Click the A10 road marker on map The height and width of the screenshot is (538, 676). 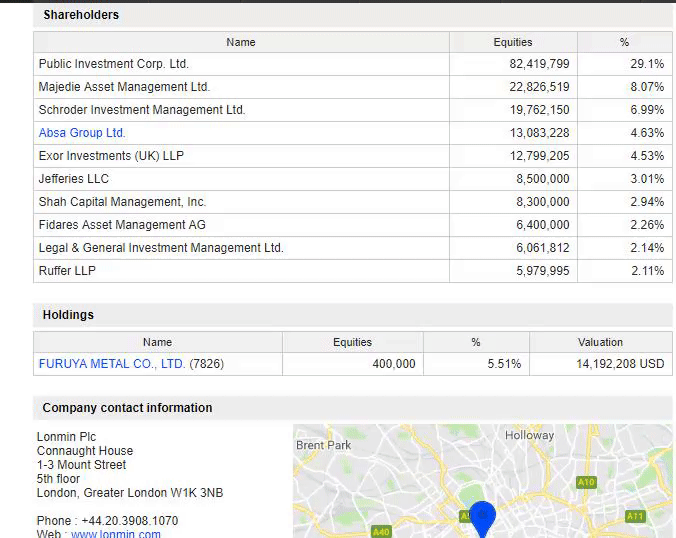pos(586,482)
